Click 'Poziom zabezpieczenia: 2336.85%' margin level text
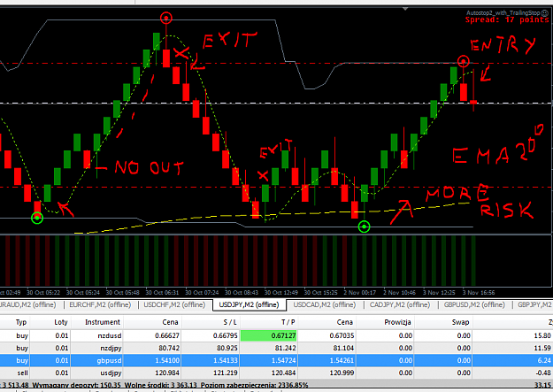The image size is (553, 392). [254, 385]
